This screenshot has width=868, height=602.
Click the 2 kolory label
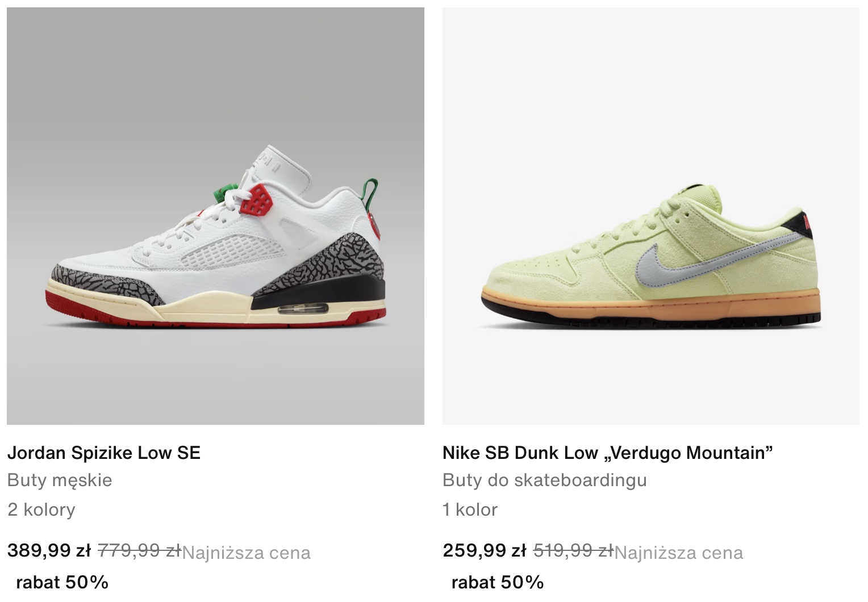tap(41, 509)
